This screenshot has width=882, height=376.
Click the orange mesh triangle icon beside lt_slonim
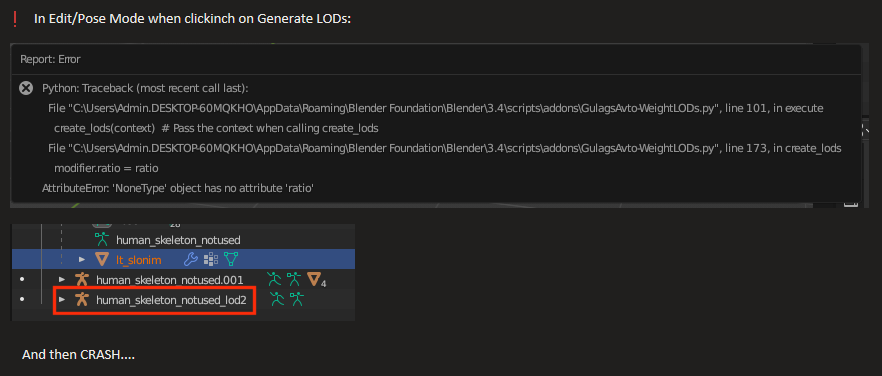point(102,259)
